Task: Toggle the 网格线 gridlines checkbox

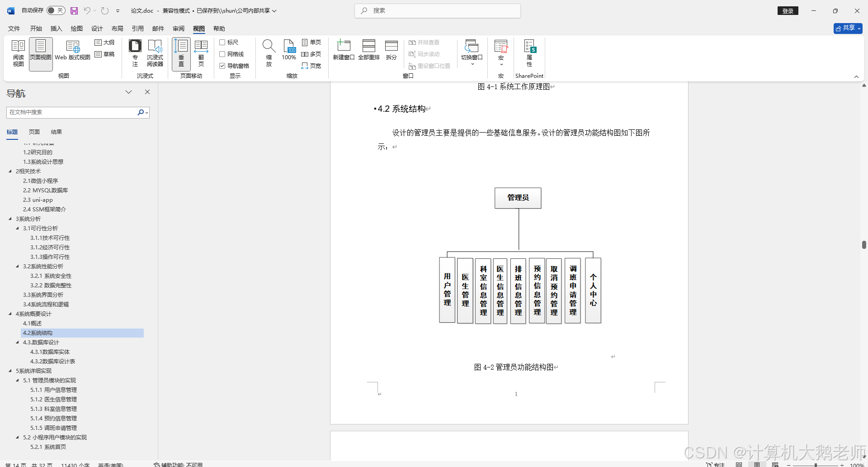Action: pos(222,54)
